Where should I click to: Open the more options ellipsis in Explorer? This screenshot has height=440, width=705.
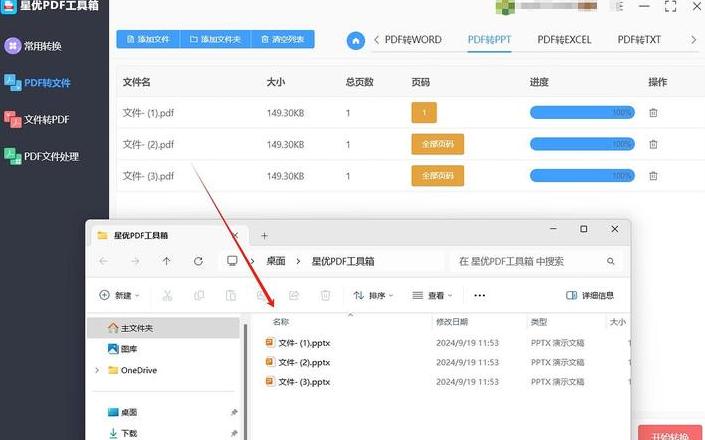pos(480,295)
